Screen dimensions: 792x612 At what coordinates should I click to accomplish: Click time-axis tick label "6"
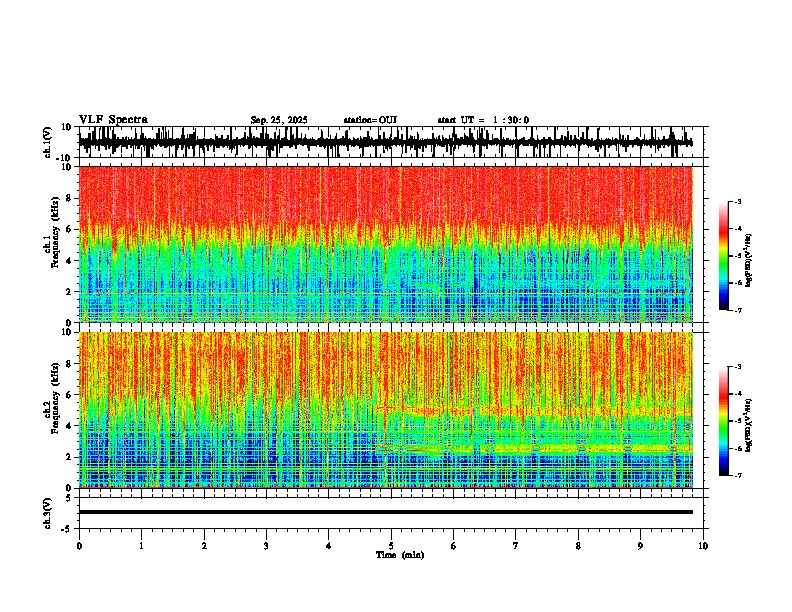coord(454,546)
